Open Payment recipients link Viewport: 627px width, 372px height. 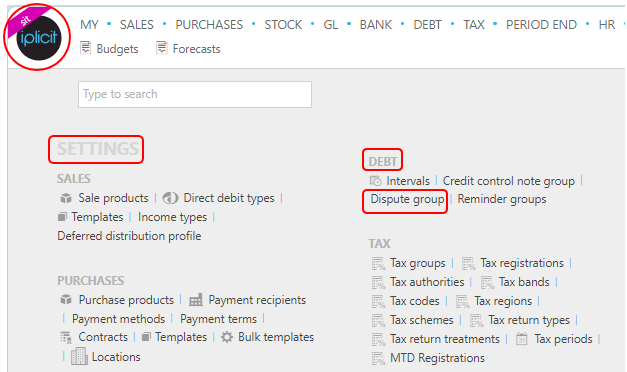pos(257,300)
